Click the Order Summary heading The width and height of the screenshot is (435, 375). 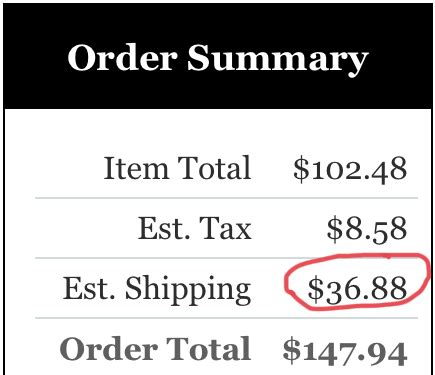(218, 59)
